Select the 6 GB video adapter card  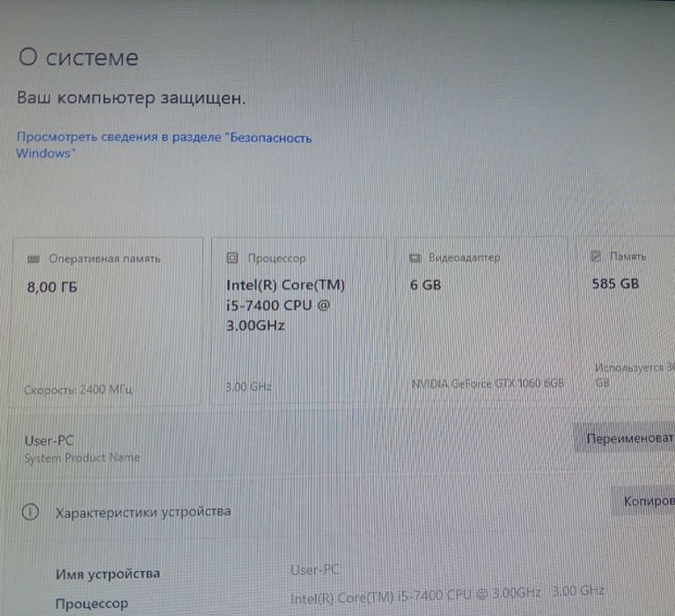483,319
